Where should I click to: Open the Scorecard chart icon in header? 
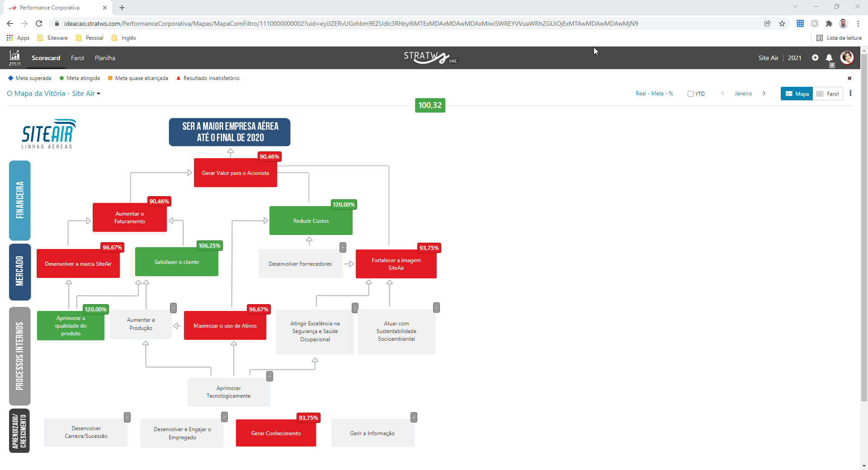tap(15, 57)
